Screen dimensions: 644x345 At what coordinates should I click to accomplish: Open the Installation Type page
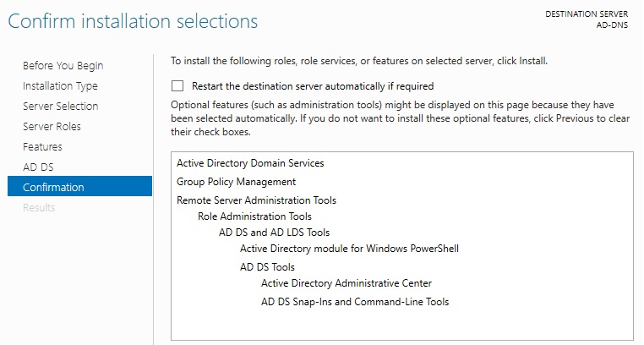click(60, 86)
